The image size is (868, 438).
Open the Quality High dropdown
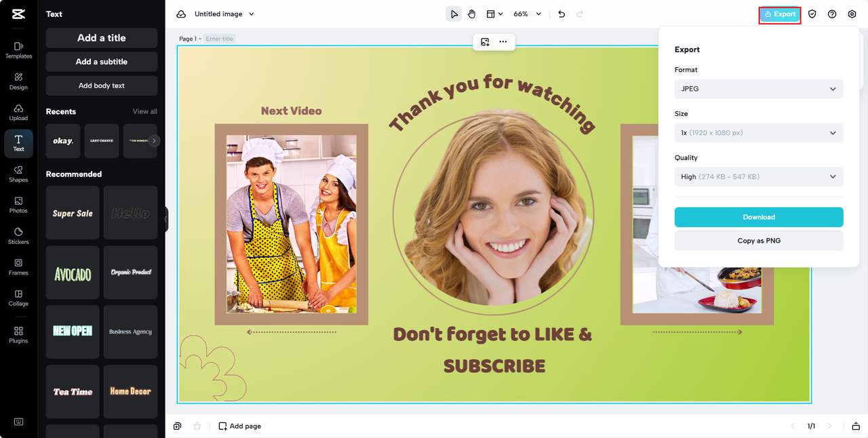pyautogui.click(x=759, y=177)
